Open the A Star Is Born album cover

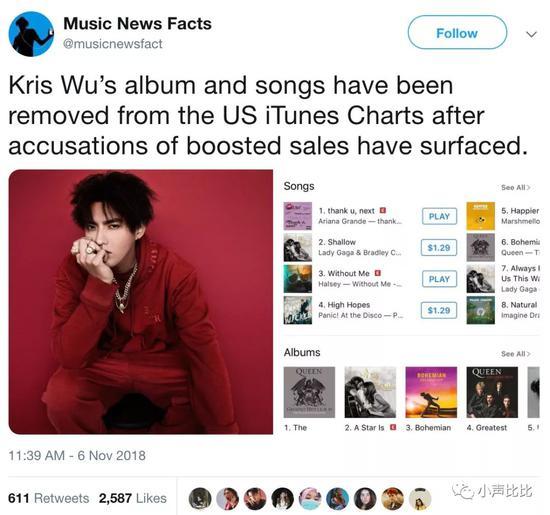click(x=370, y=392)
